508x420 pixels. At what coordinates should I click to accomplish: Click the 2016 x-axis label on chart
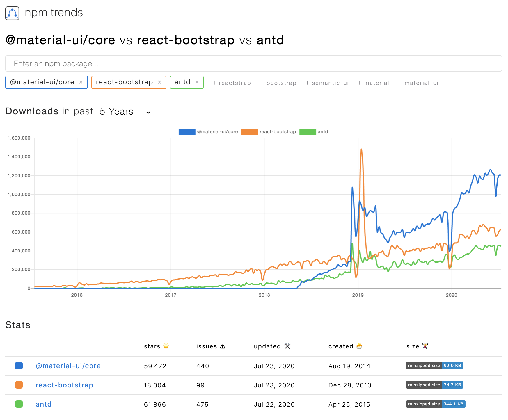pos(77,295)
